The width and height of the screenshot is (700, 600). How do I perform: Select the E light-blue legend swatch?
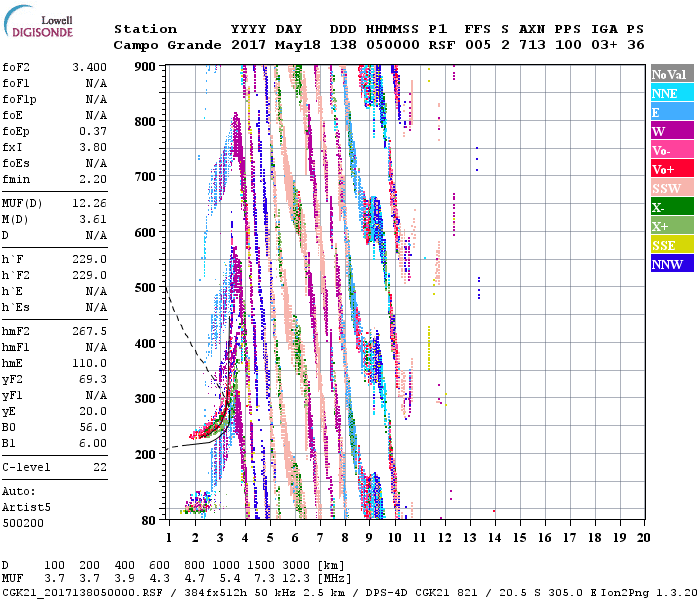(672, 112)
